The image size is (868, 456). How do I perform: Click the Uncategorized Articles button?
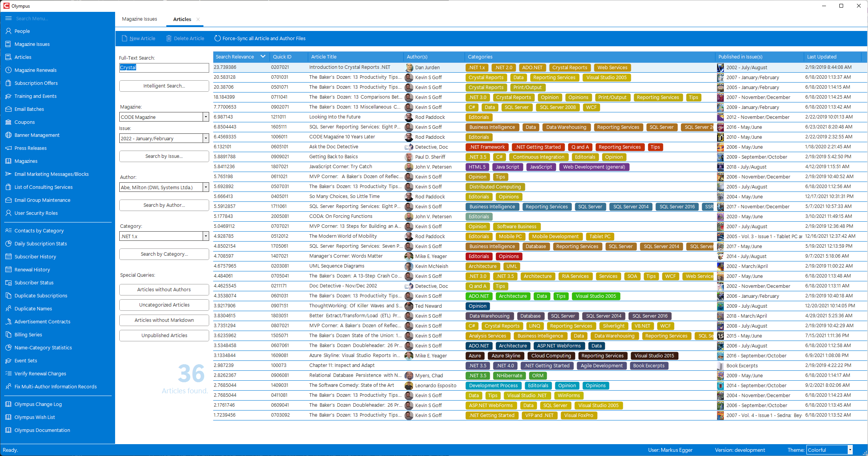(x=164, y=305)
